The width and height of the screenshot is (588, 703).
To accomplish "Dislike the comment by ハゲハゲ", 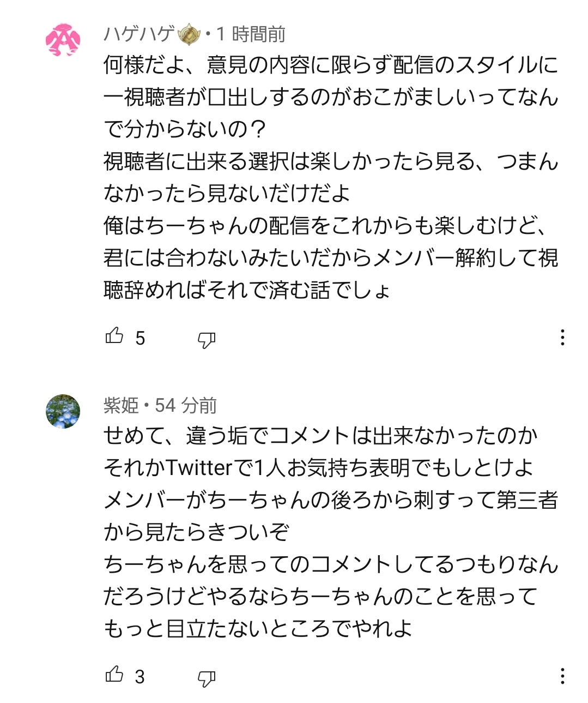I will point(206,339).
